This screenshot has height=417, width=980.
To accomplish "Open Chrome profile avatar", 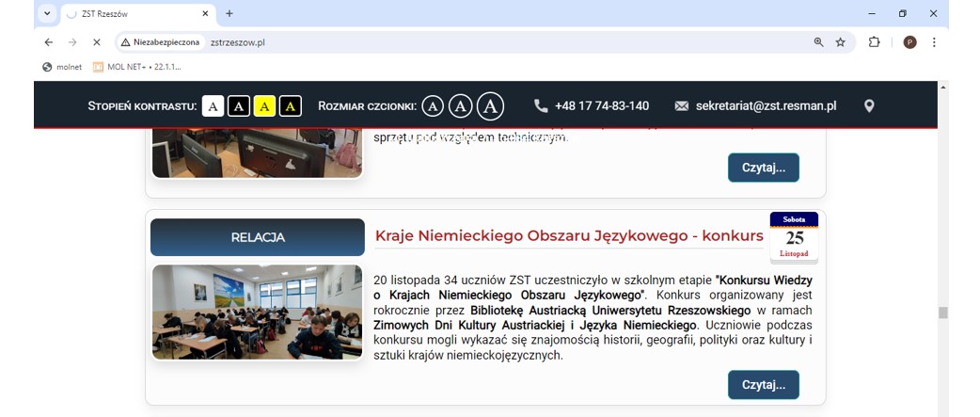I will click(x=909, y=42).
